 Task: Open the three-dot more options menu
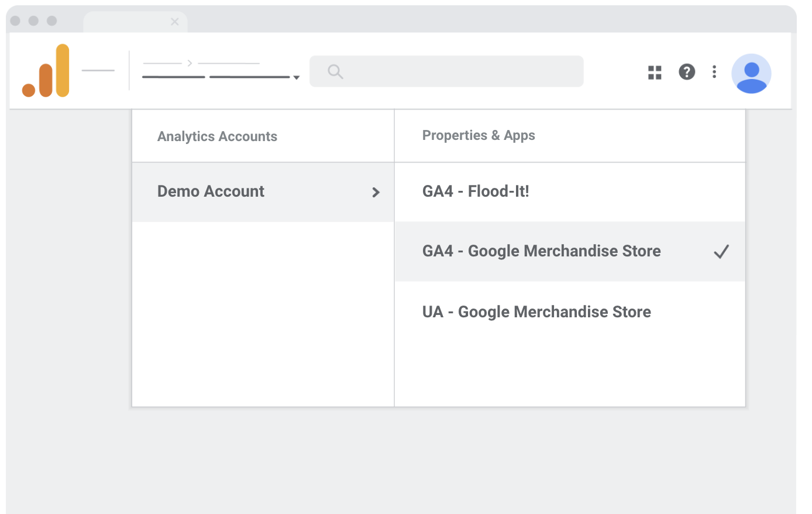coord(714,72)
